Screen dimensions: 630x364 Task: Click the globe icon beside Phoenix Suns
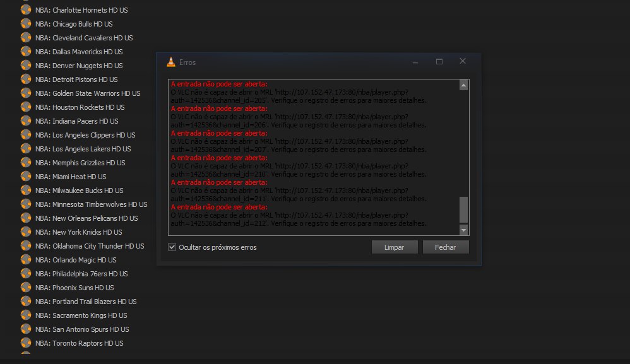[26, 287]
